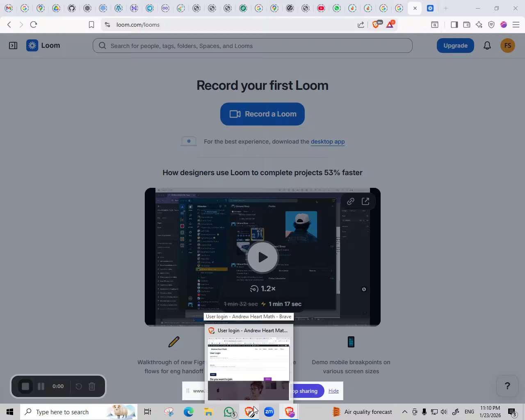Open the volume control in tray

coord(443,412)
